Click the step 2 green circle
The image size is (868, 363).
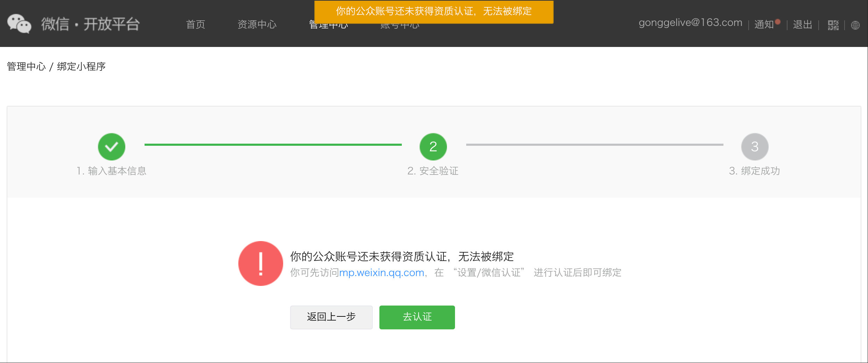[433, 146]
